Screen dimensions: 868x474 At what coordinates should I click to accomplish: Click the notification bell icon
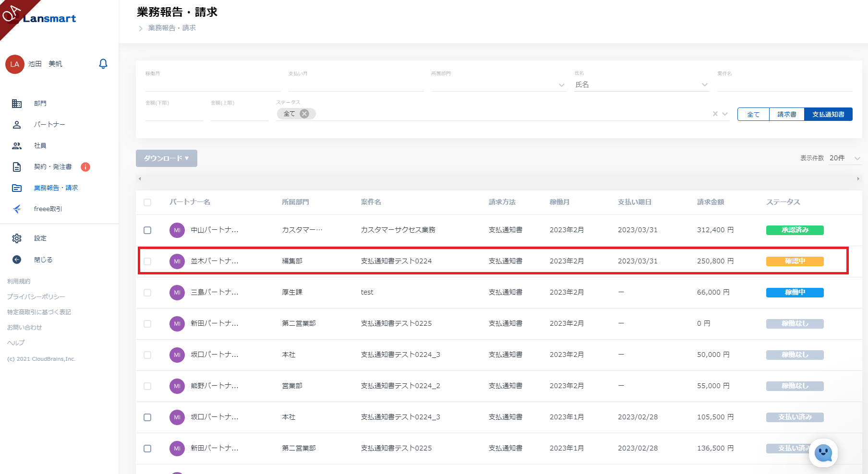tap(103, 64)
